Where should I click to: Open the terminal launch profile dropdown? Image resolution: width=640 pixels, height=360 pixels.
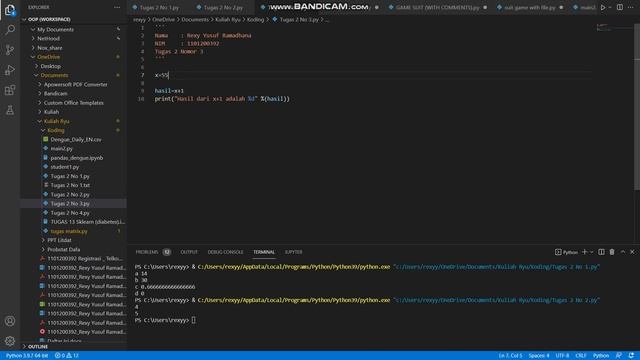[x=591, y=252]
